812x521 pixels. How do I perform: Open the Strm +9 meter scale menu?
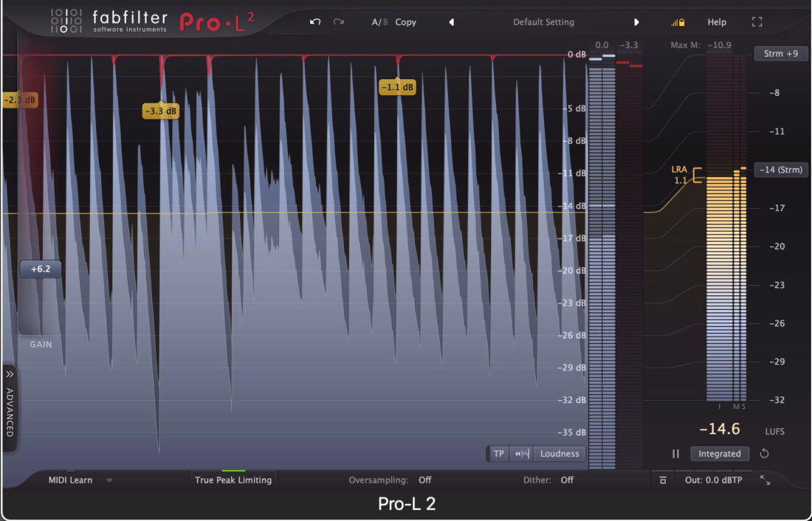[x=781, y=53]
